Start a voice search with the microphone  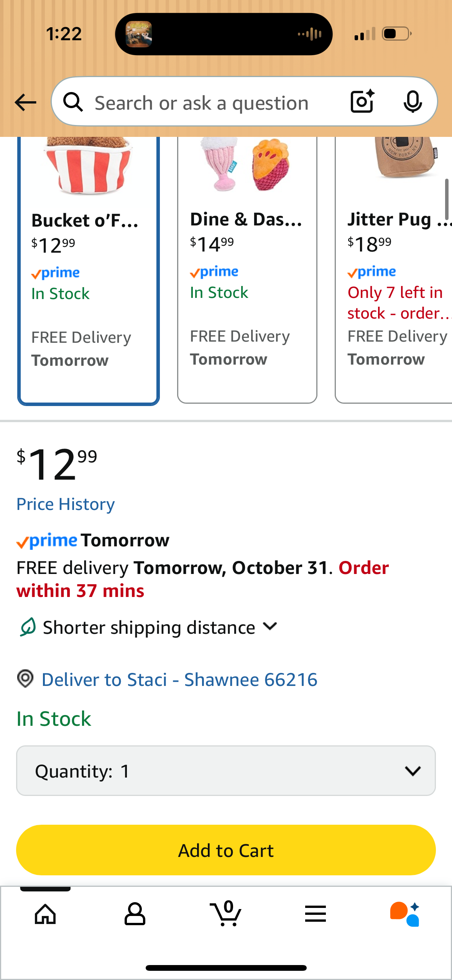point(413,102)
